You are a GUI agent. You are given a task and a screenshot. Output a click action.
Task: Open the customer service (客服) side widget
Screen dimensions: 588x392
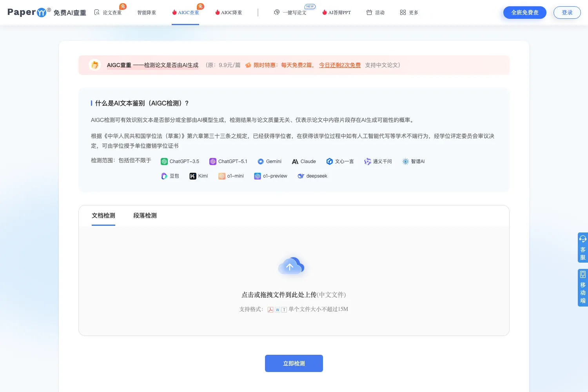[583, 247]
